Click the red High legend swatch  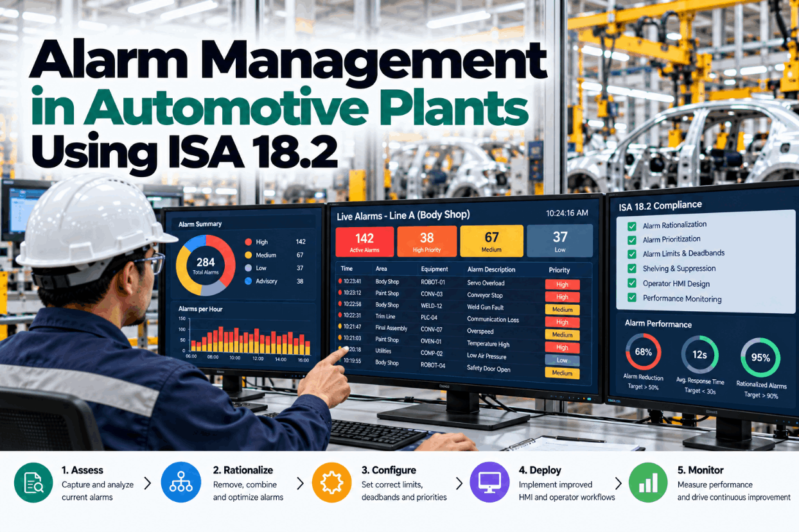click(249, 242)
